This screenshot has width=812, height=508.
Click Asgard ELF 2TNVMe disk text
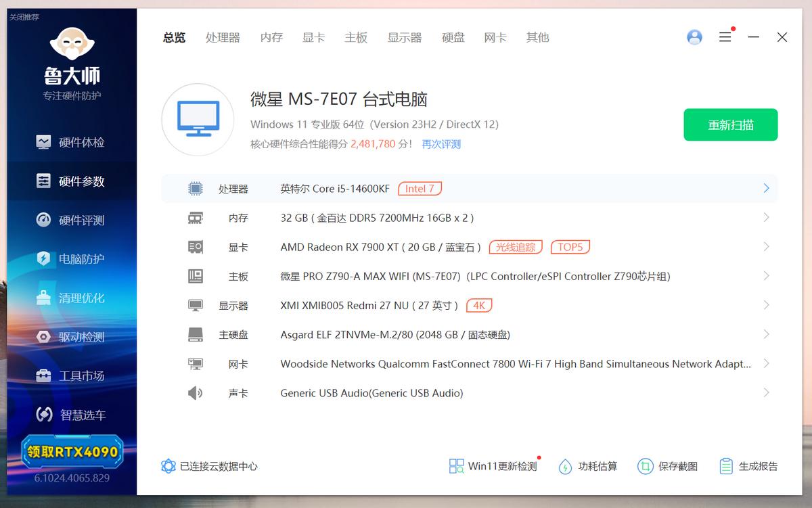395,334
